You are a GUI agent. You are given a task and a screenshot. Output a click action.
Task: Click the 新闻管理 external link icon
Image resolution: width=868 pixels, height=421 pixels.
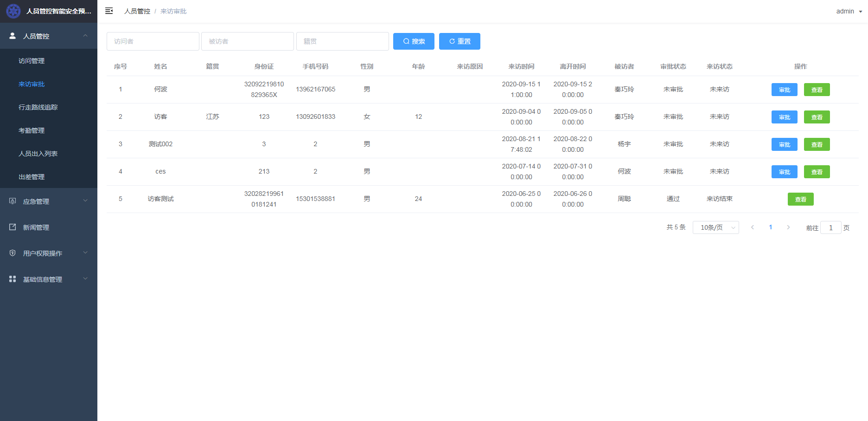click(13, 227)
